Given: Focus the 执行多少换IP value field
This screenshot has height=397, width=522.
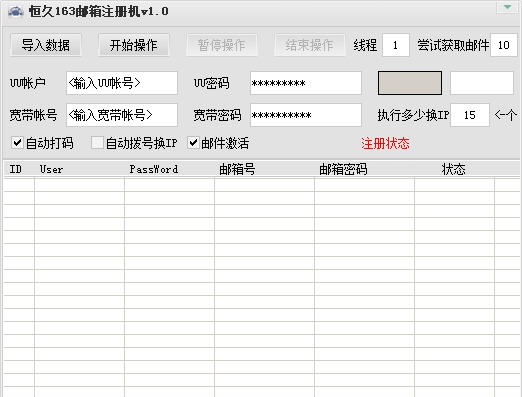Looking at the screenshot, I should pos(470,115).
